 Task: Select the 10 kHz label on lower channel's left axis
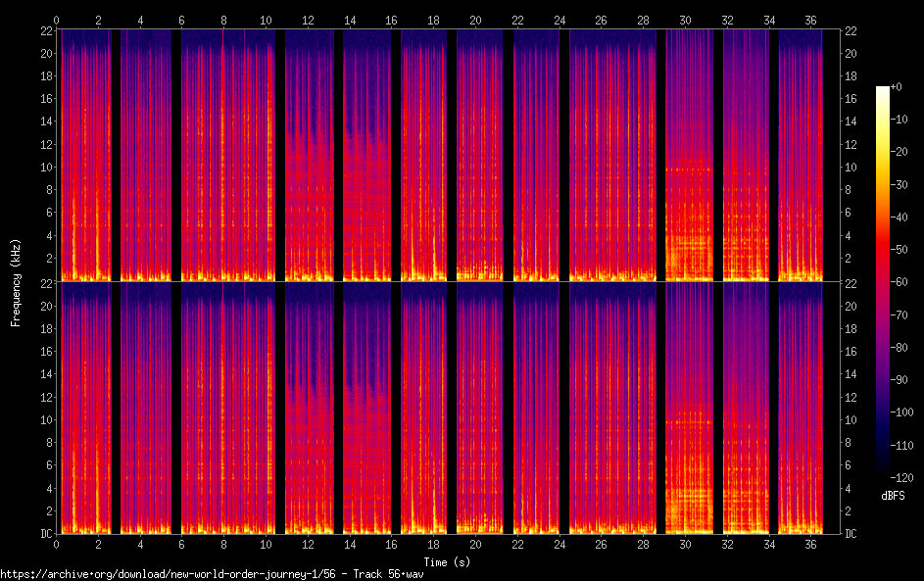click(45, 419)
